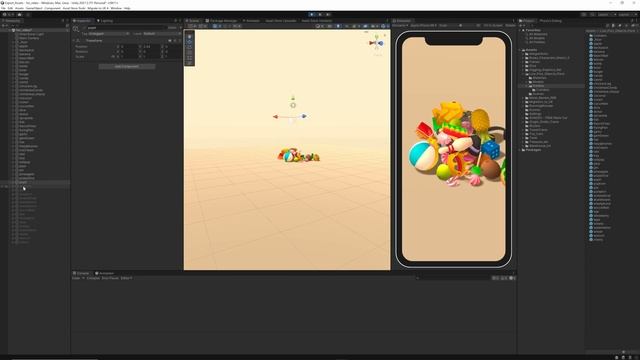
Task: Click the Rotate button in Simulator
Action: tap(510, 25)
